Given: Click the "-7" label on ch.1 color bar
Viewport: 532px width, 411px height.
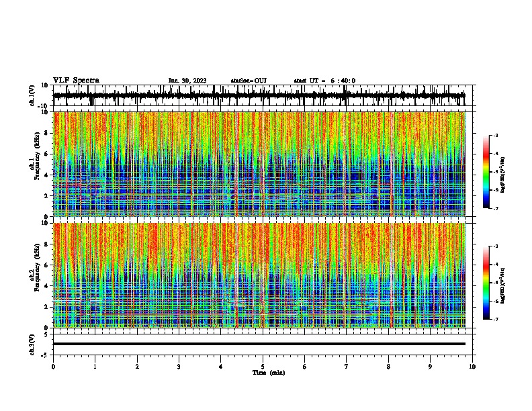Looking at the screenshot, I should 496,208.
